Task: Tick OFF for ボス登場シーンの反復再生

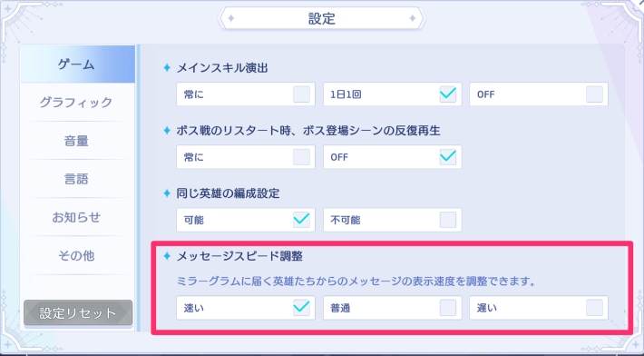Action: click(x=392, y=157)
